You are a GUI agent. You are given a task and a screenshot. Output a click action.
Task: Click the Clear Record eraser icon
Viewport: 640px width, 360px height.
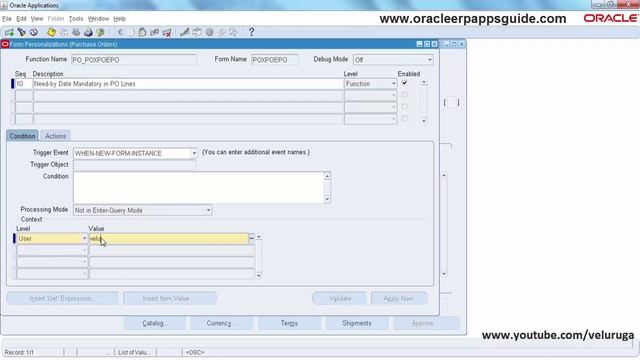[x=155, y=32]
